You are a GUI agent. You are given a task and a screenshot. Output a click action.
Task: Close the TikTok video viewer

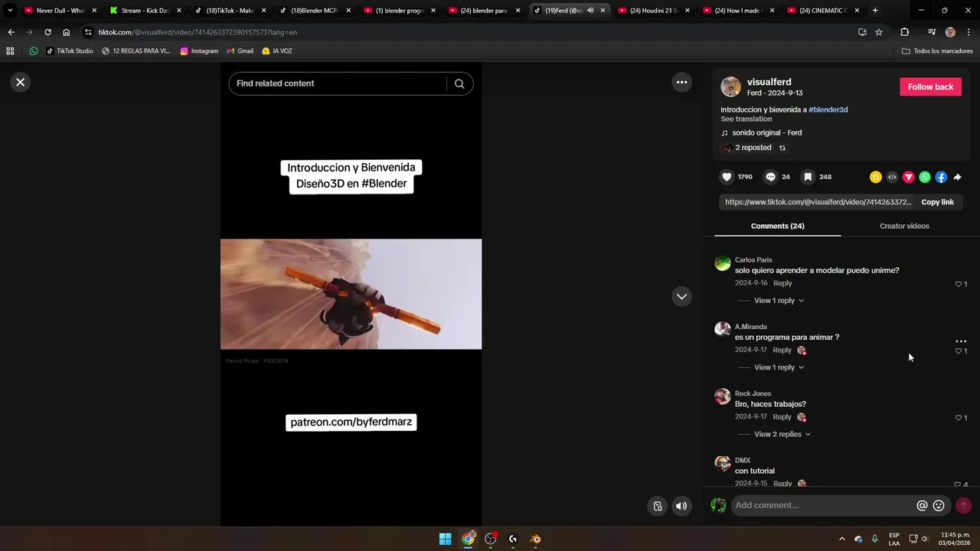click(x=21, y=82)
